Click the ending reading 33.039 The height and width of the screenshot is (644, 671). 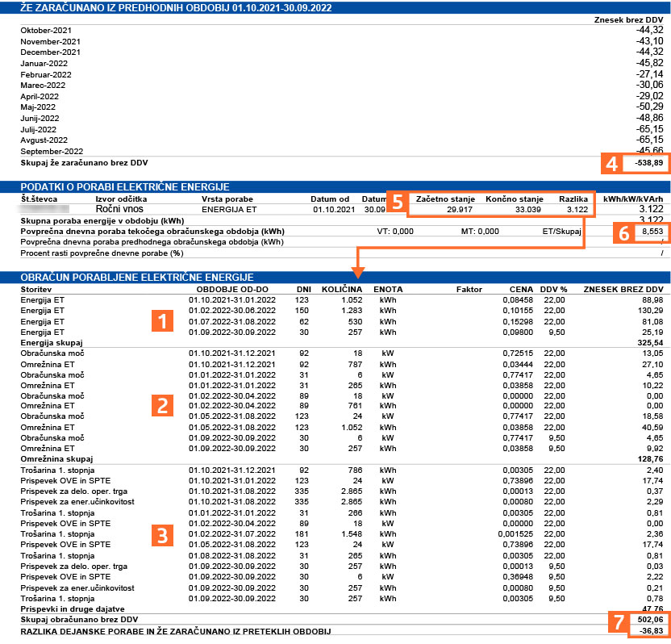(527, 209)
